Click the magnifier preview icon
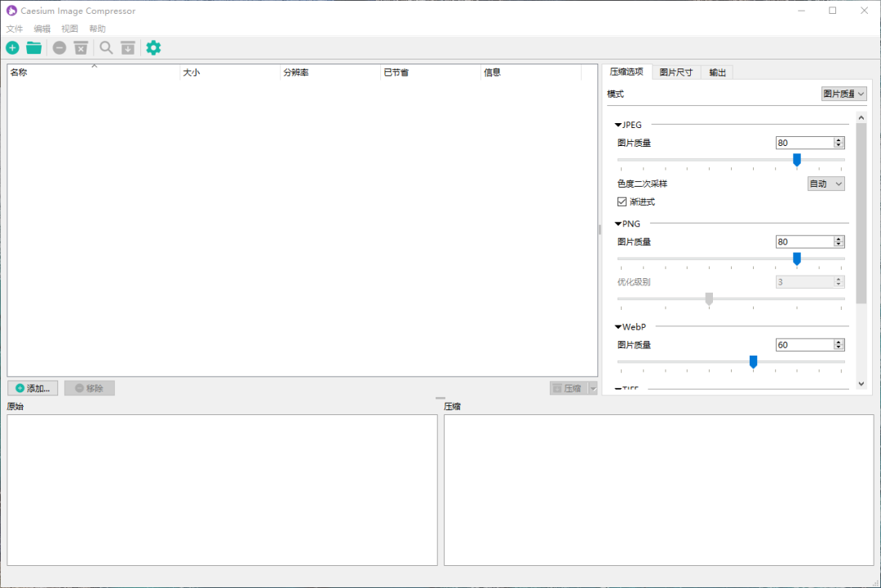881x588 pixels. [x=106, y=48]
